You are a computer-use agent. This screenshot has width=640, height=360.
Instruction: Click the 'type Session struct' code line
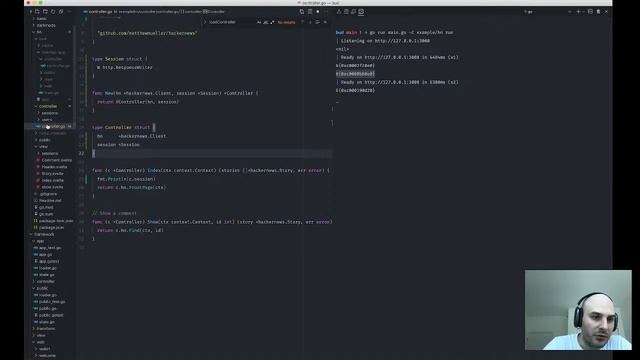(x=120, y=59)
